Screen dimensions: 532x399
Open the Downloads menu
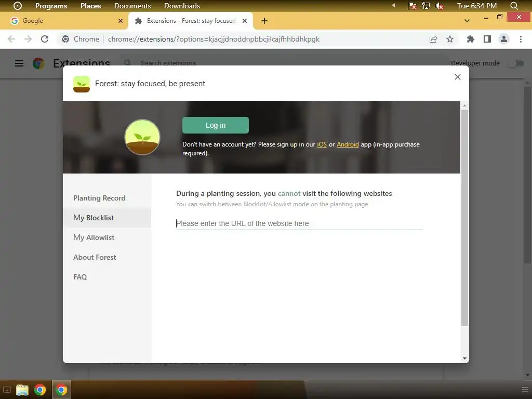pos(182,6)
